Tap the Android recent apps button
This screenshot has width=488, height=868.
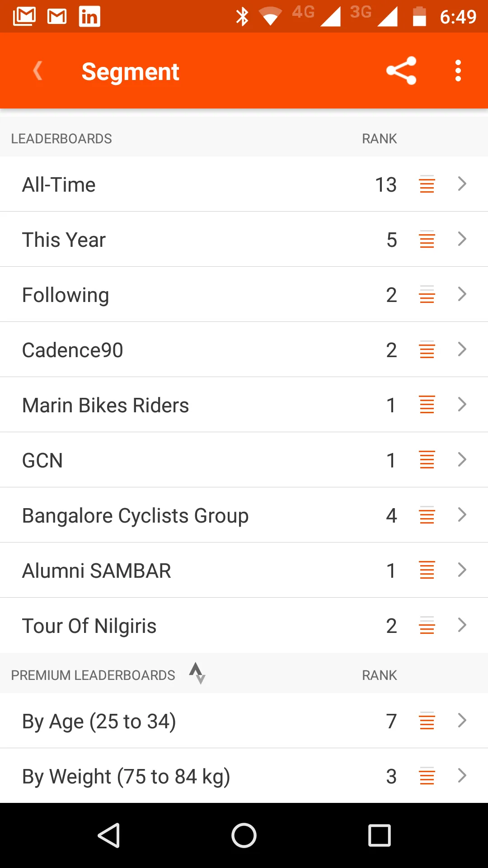tap(380, 835)
